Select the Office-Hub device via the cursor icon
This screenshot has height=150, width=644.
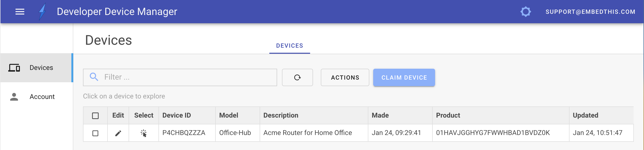click(x=143, y=133)
